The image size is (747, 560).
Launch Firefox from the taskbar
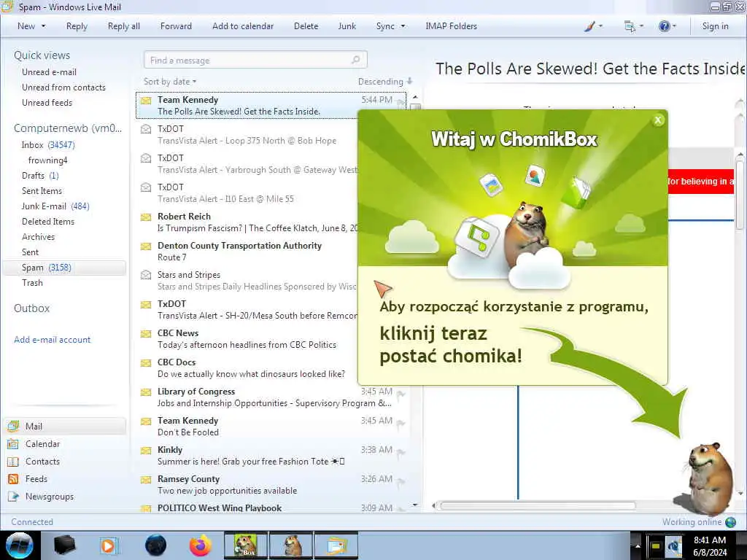tap(201, 545)
